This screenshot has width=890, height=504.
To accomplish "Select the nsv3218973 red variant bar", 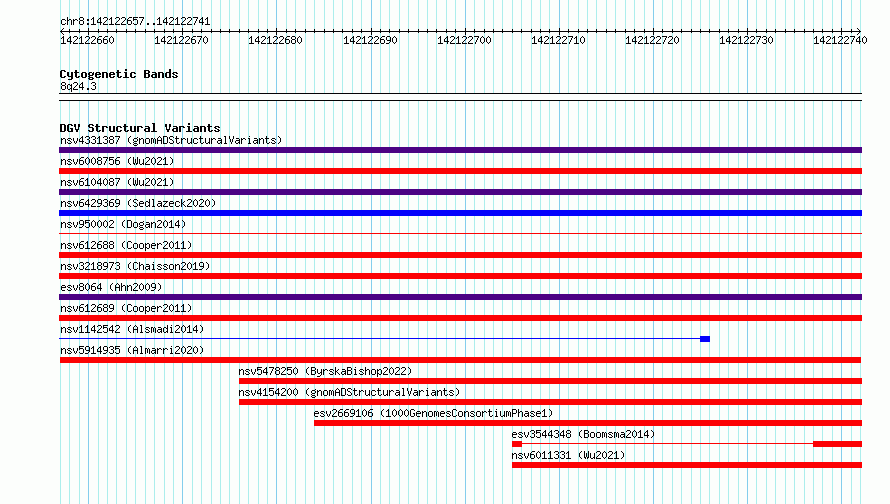I will click(460, 276).
